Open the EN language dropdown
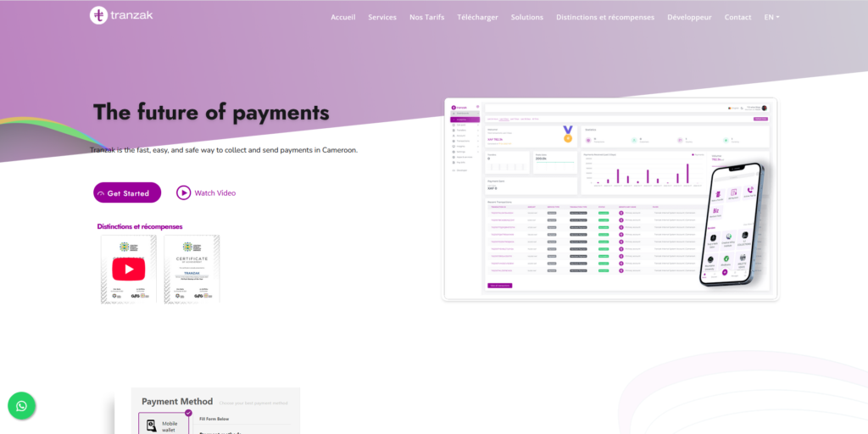Screen dimensions: 868x434 tap(771, 17)
